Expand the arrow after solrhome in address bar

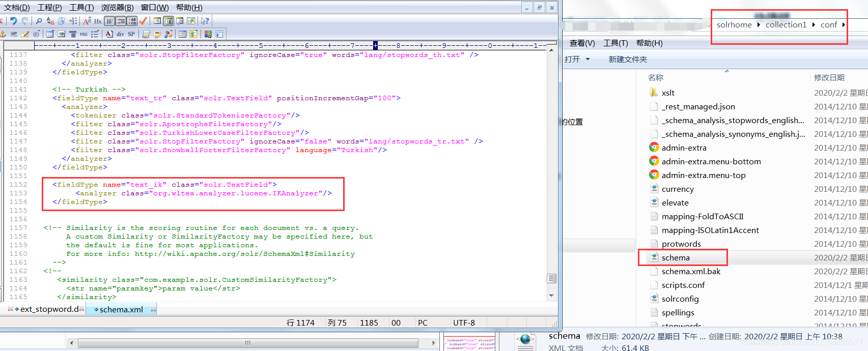pos(759,24)
